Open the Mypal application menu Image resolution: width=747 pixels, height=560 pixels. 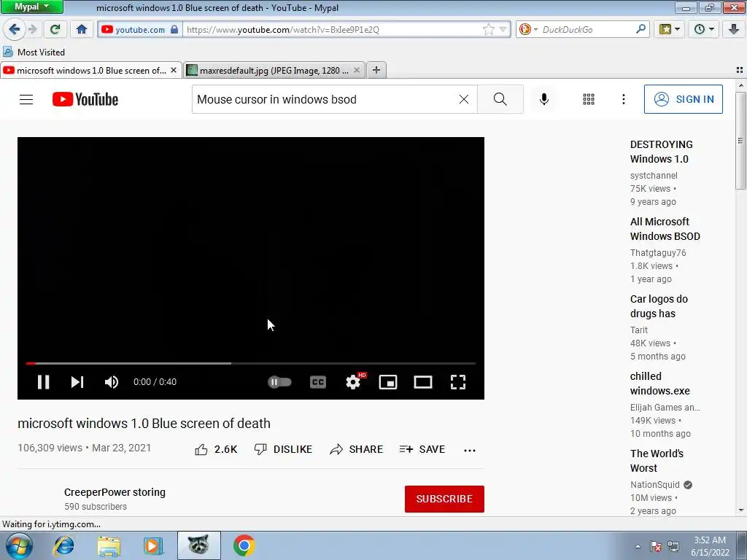point(32,7)
